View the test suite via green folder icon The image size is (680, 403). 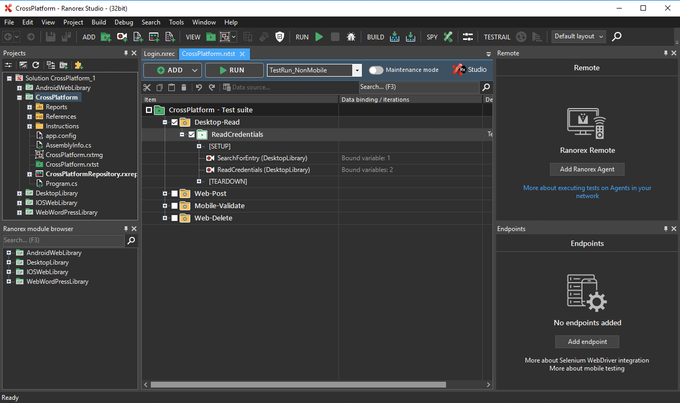(211, 37)
